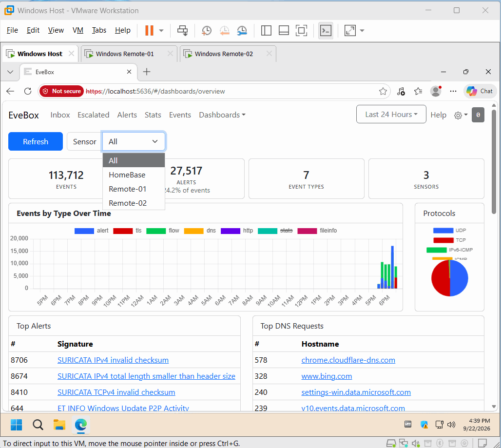Viewport: 501px width, 448px height.
Task: Toggle the UDP legend in Protocols chart
Action: click(x=449, y=231)
